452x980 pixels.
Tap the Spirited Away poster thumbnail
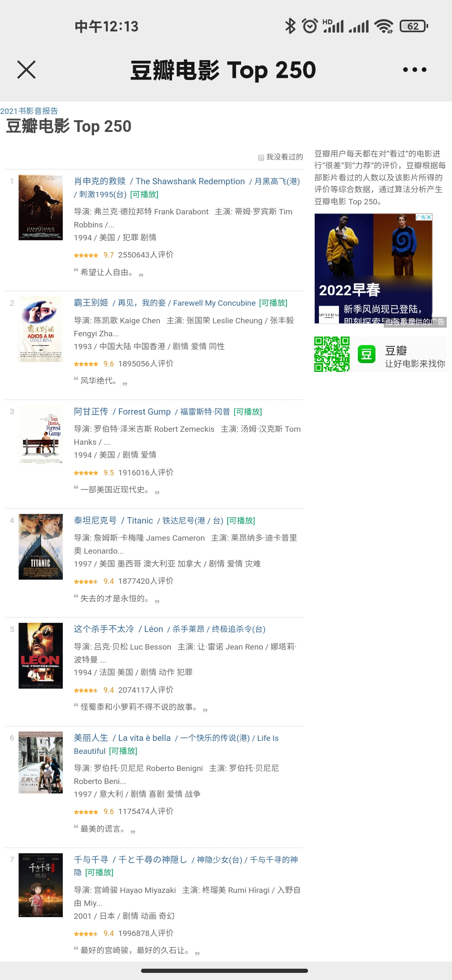[41, 885]
